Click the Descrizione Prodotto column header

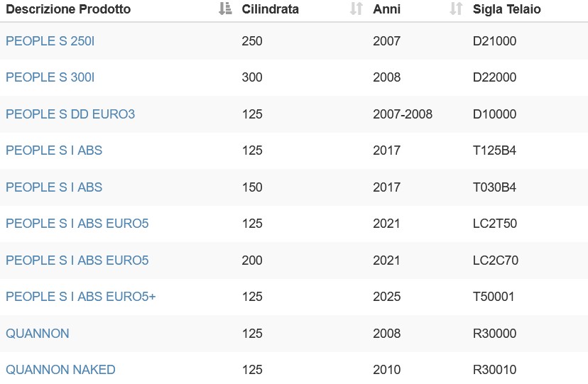tap(68, 9)
